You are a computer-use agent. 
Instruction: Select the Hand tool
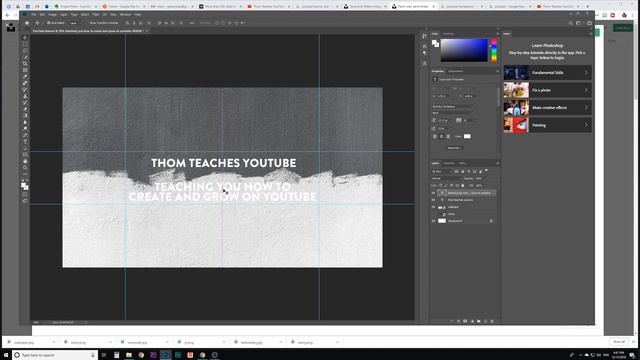pos(25,161)
